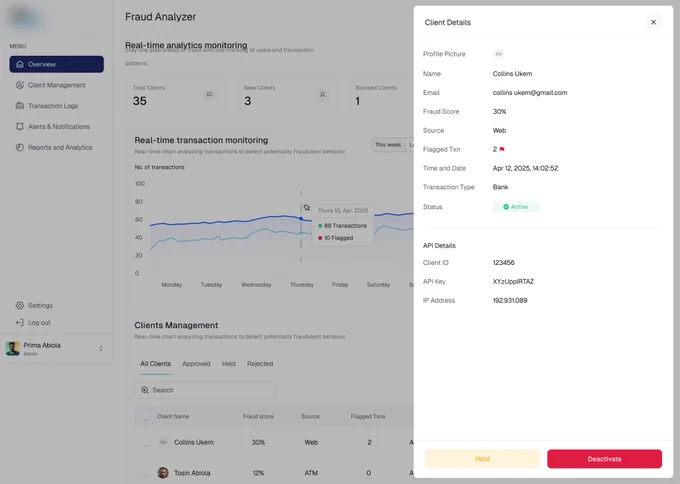Open Alerts & Notifications section
The height and width of the screenshot is (484, 680).
59,127
